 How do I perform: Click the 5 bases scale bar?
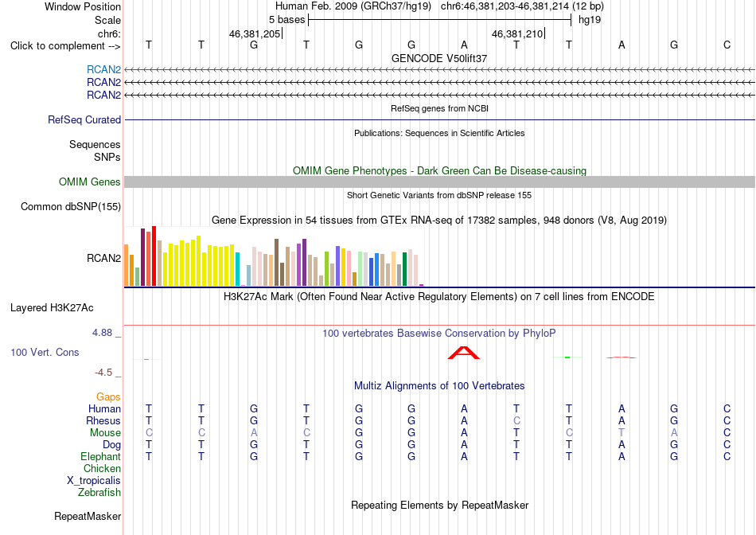click(x=439, y=20)
